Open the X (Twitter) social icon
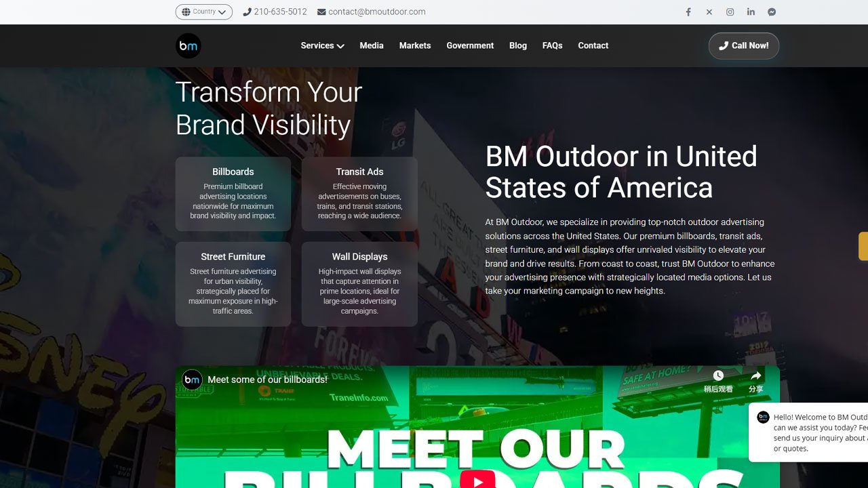This screenshot has width=868, height=488. pos(709,12)
